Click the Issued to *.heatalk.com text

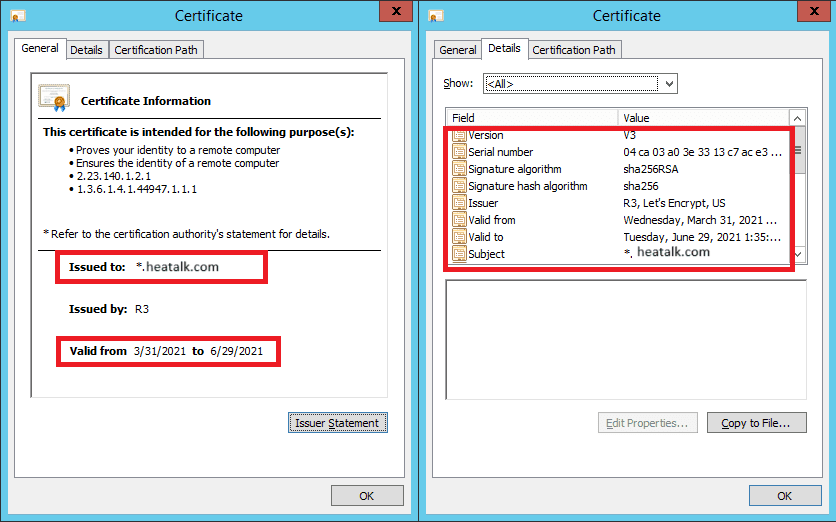(177, 267)
